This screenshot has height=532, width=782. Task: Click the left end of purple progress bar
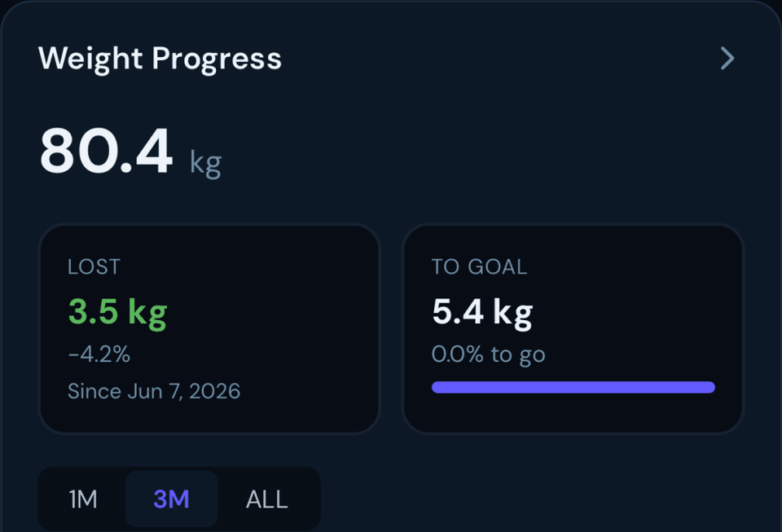(438, 388)
